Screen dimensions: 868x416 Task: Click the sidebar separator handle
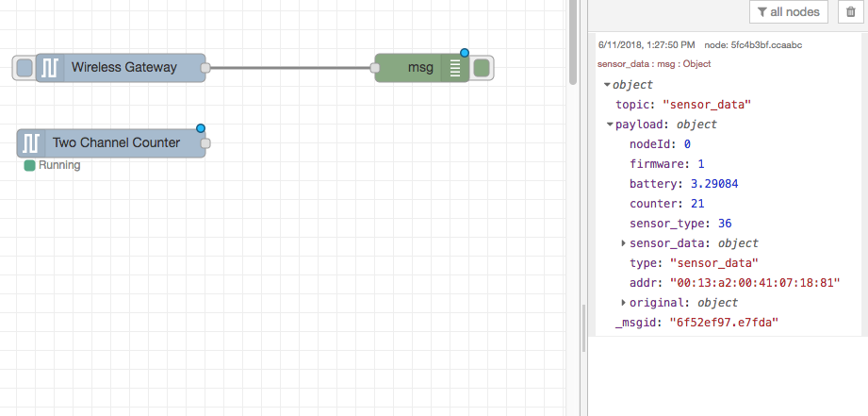click(x=583, y=328)
